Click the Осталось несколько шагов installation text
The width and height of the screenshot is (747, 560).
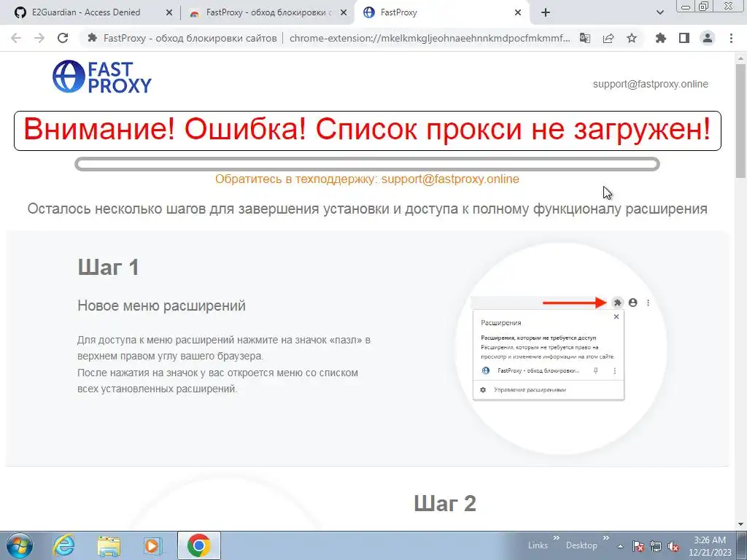tap(368, 209)
